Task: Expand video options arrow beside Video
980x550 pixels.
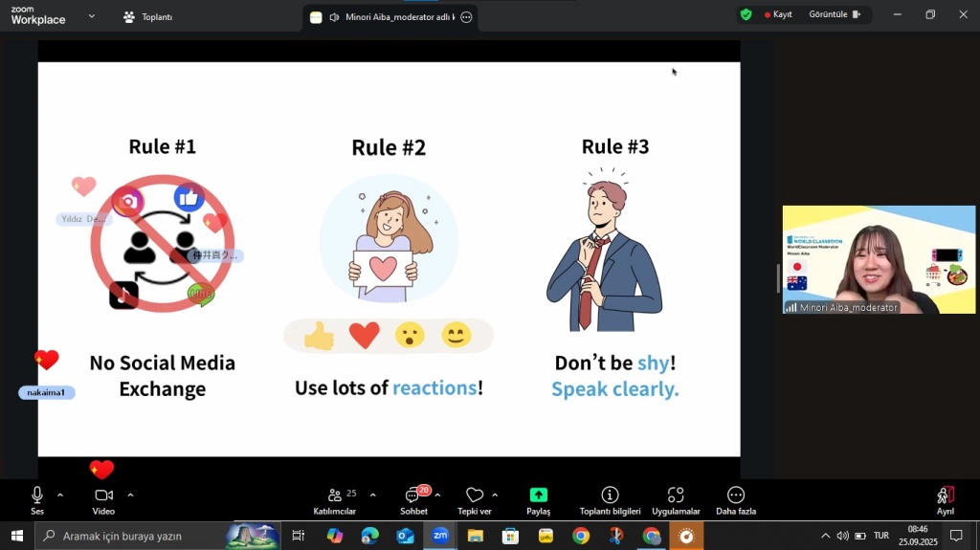Action: [x=130, y=495]
